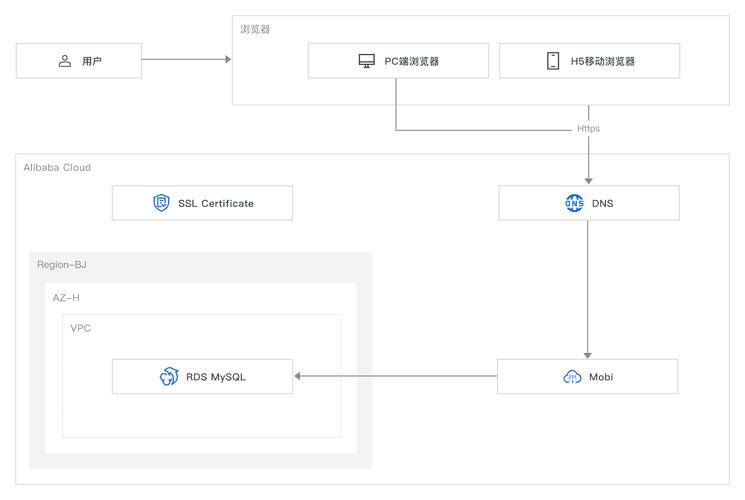The image size is (745, 500).
Task: Click the user person icon
Action: (x=65, y=61)
